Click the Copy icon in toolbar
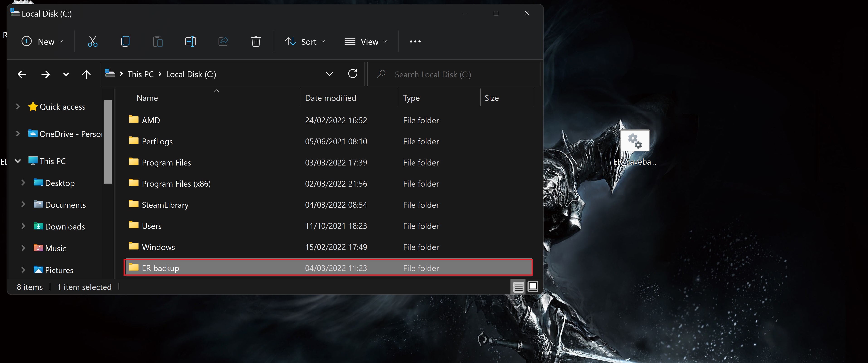868x363 pixels. (x=125, y=42)
